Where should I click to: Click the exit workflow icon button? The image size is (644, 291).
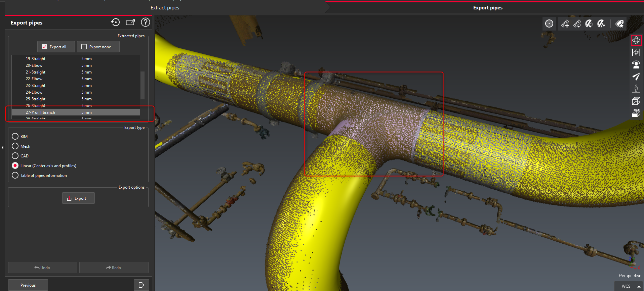click(x=141, y=285)
